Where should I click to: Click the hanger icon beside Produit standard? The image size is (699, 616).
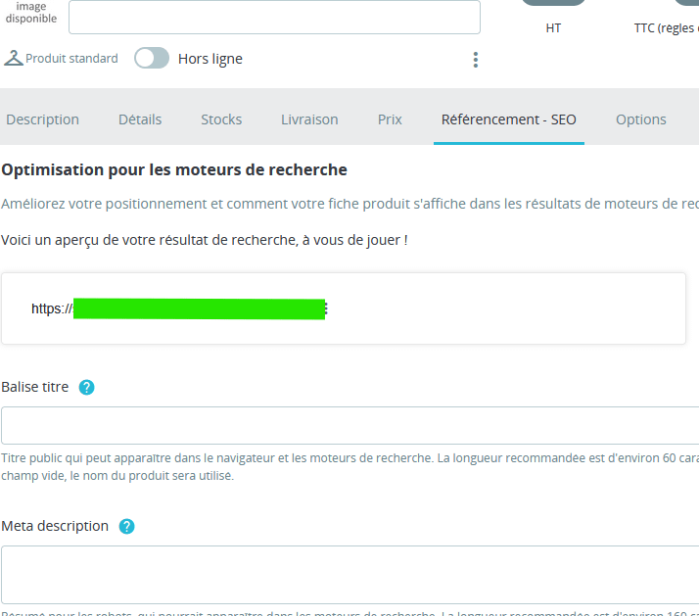(13, 58)
